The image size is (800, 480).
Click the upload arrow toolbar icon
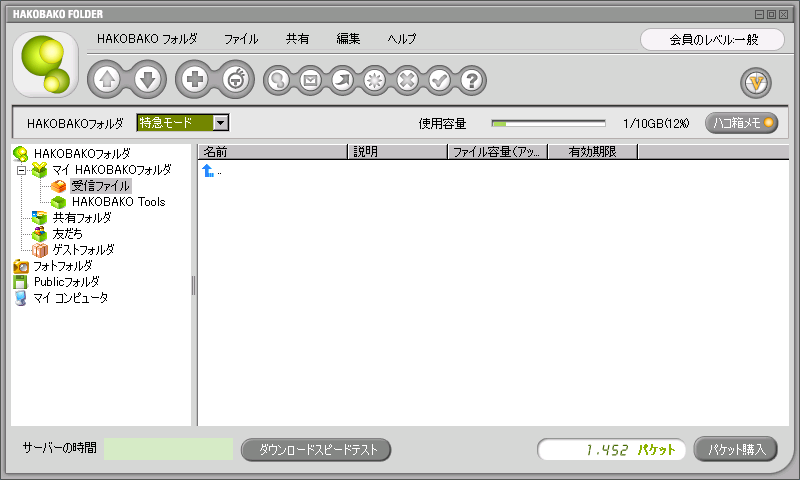click(108, 80)
